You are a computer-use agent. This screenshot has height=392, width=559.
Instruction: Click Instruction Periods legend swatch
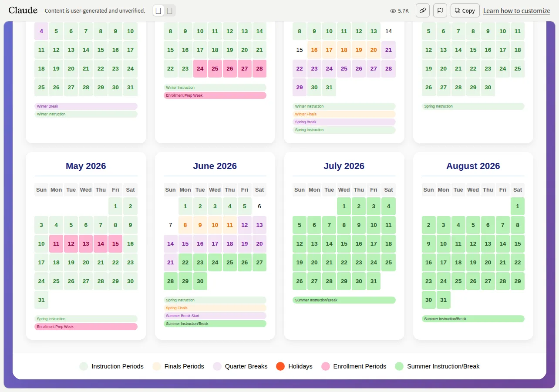pyautogui.click(x=84, y=366)
